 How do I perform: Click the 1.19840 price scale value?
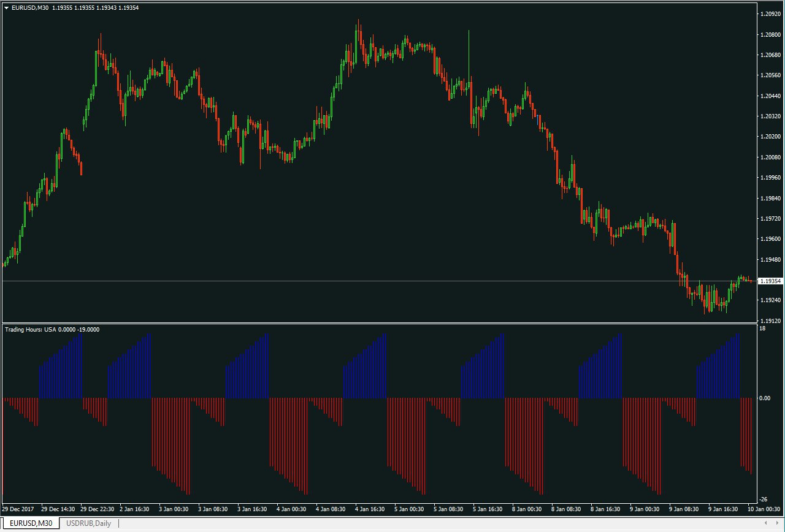tap(771, 198)
